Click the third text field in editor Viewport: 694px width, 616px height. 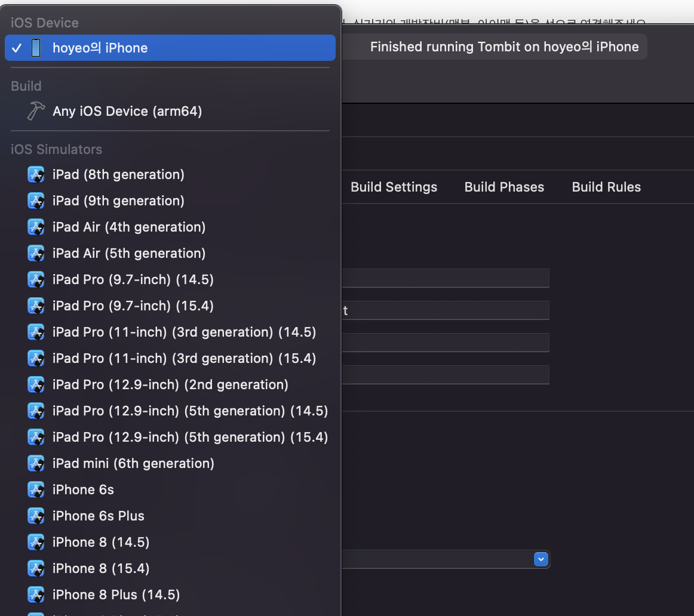pos(446,343)
